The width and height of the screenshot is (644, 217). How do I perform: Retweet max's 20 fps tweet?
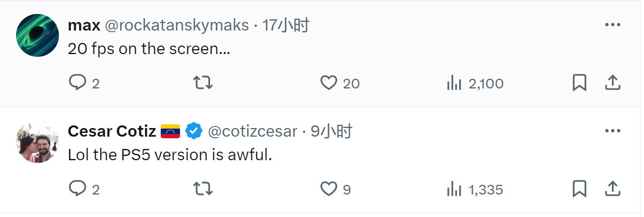coord(203,83)
